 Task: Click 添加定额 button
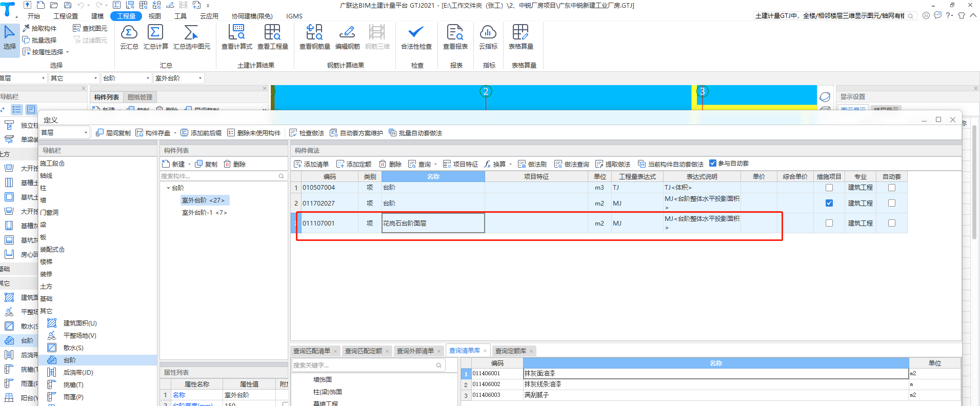(354, 164)
